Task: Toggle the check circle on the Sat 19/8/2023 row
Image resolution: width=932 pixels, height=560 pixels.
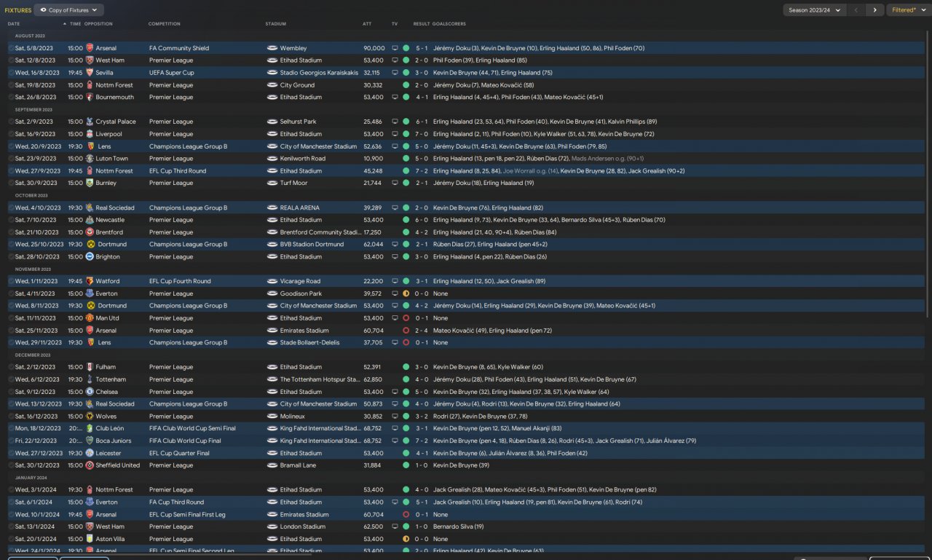Action: coord(11,85)
